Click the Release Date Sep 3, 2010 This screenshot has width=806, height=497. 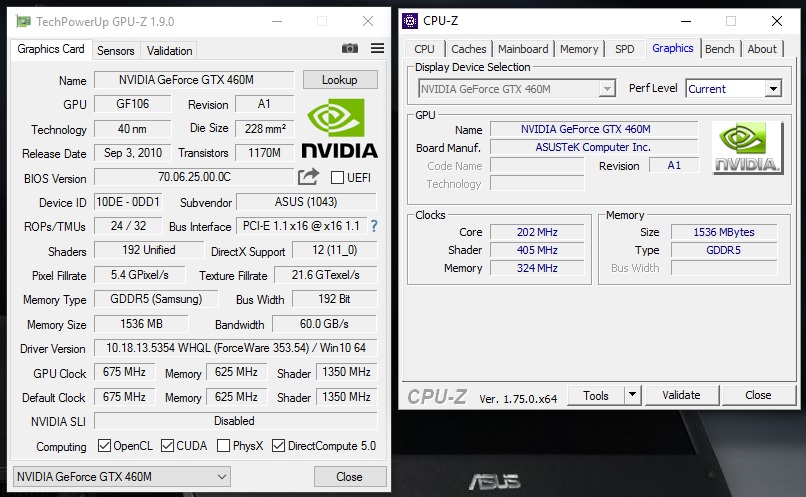(x=132, y=153)
